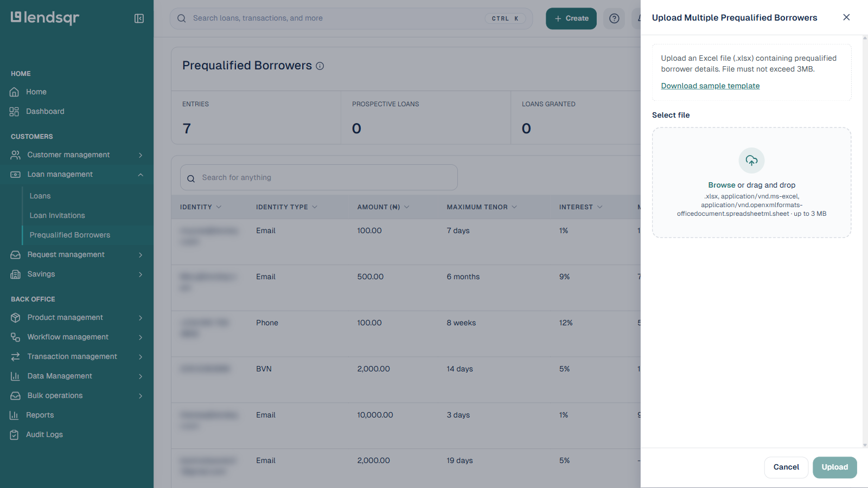This screenshot has width=868, height=488.
Task: Click the Lendsqr logo
Action: click(45, 18)
